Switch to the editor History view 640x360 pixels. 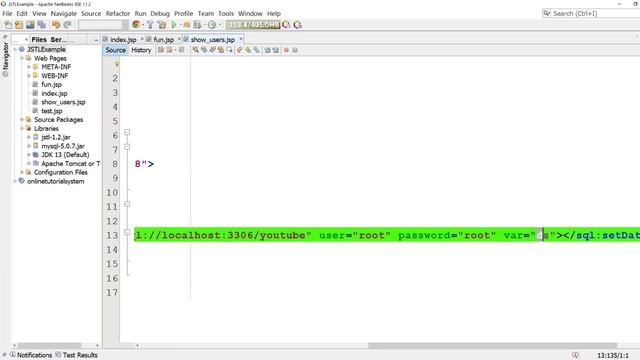pos(141,50)
